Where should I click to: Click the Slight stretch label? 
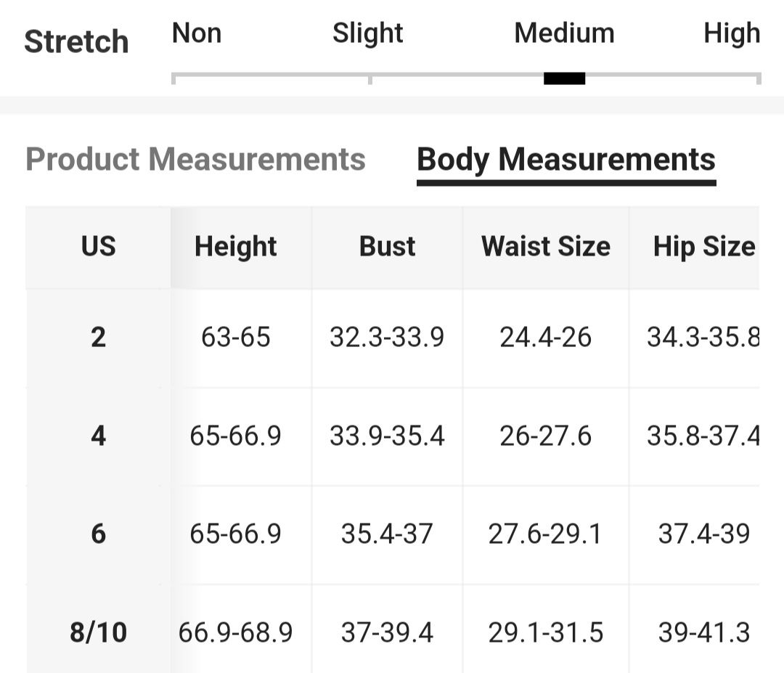[x=367, y=33]
